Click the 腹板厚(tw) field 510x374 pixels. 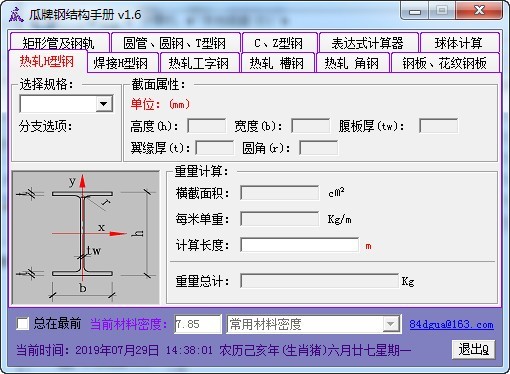[438, 126]
